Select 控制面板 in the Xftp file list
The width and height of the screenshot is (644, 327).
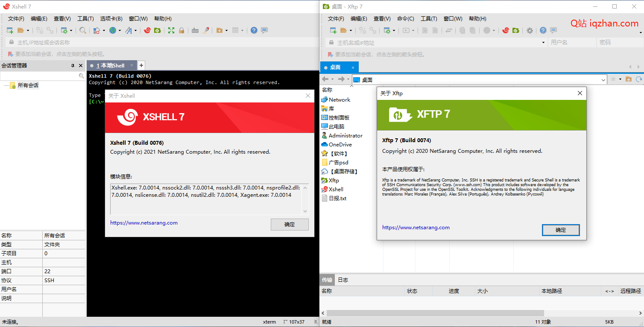[x=335, y=117]
